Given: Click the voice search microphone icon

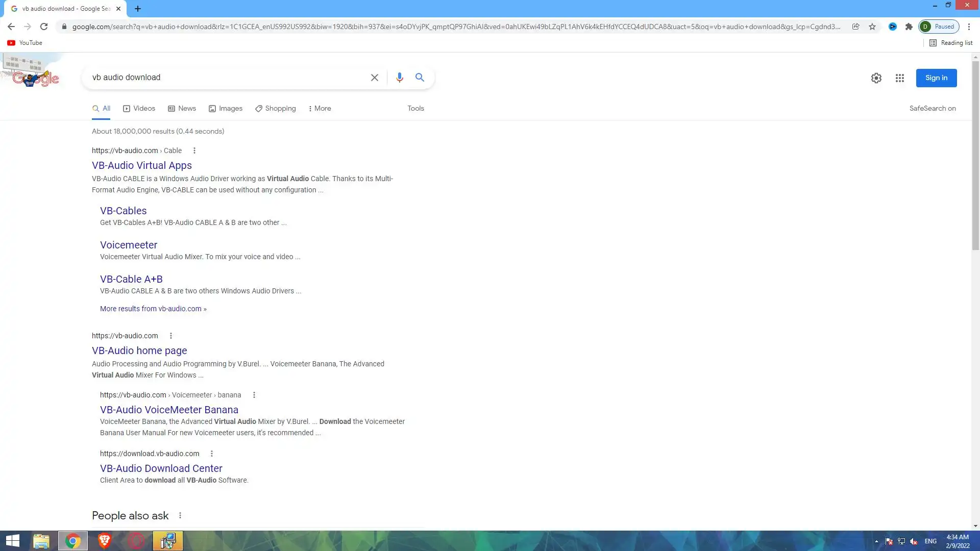Looking at the screenshot, I should (399, 78).
